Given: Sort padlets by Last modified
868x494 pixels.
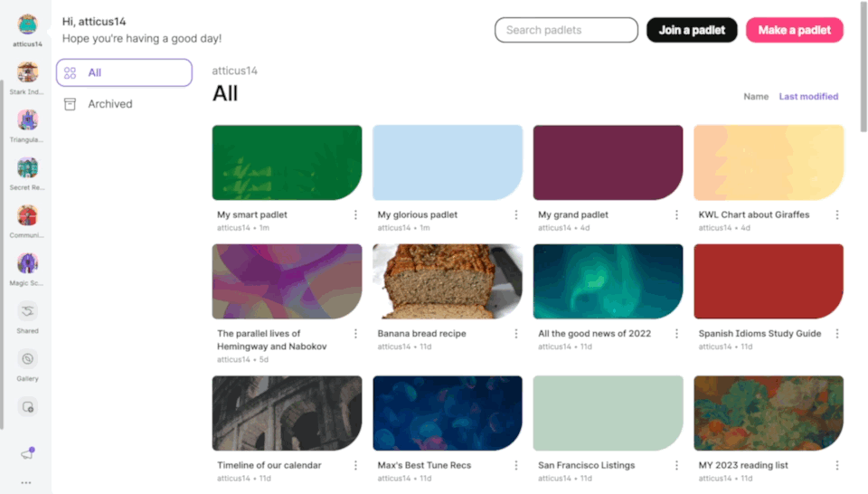Looking at the screenshot, I should tap(808, 97).
